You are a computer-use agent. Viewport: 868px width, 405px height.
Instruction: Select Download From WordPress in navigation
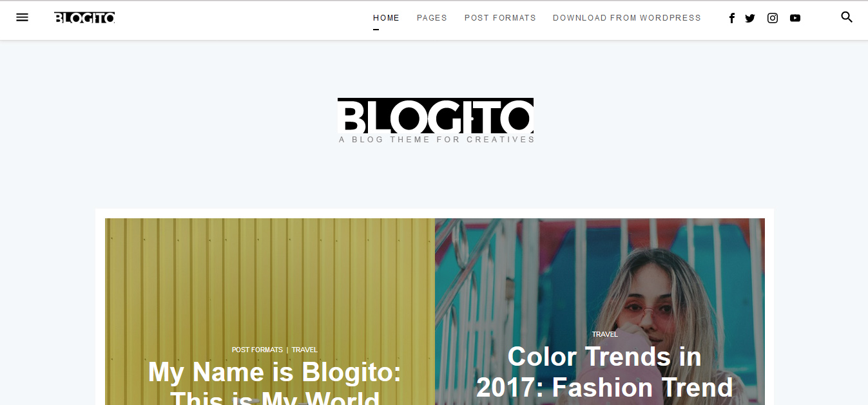pyautogui.click(x=626, y=18)
